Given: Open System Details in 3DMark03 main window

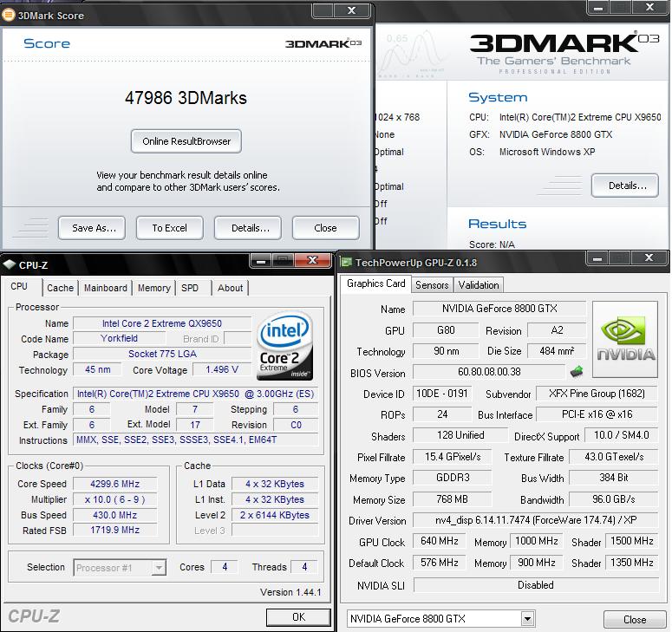Looking at the screenshot, I should (625, 186).
